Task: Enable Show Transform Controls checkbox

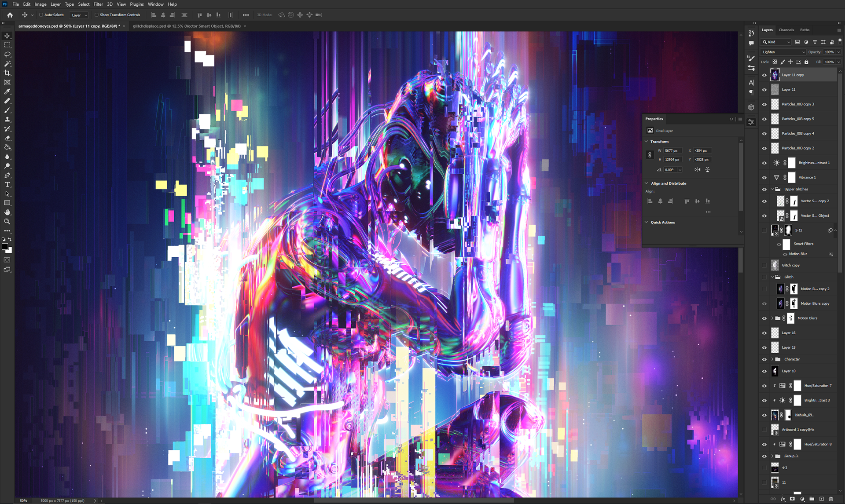Action: [97, 15]
